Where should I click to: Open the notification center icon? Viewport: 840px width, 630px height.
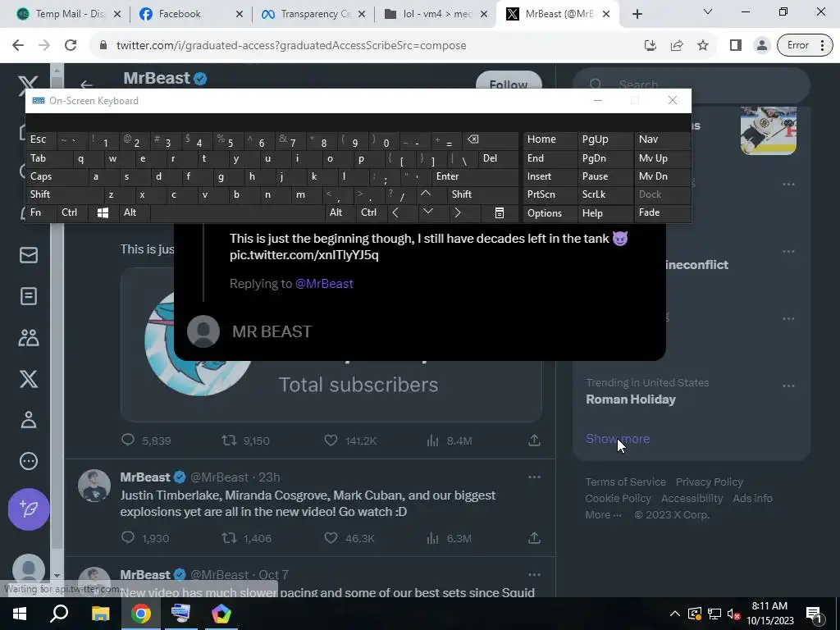pyautogui.click(x=814, y=614)
